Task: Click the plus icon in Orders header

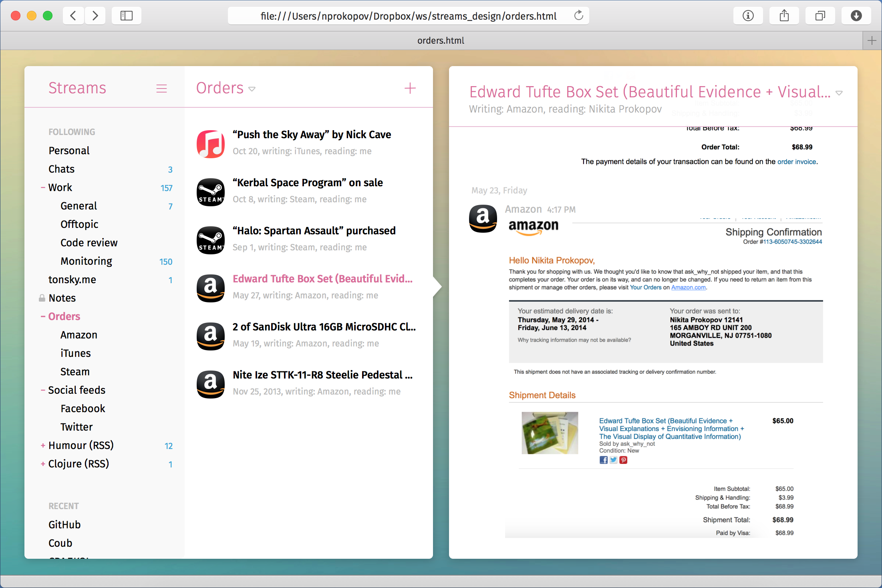Action: [x=410, y=88]
